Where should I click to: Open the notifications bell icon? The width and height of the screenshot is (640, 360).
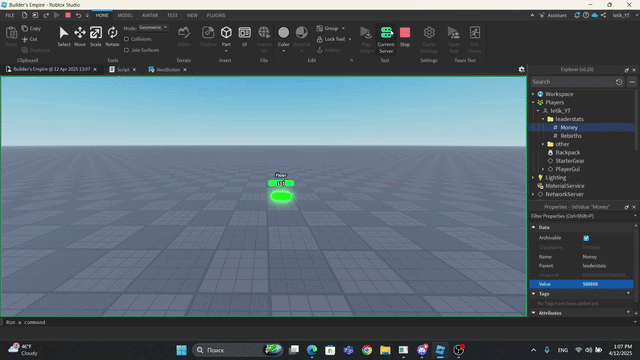[x=577, y=15]
